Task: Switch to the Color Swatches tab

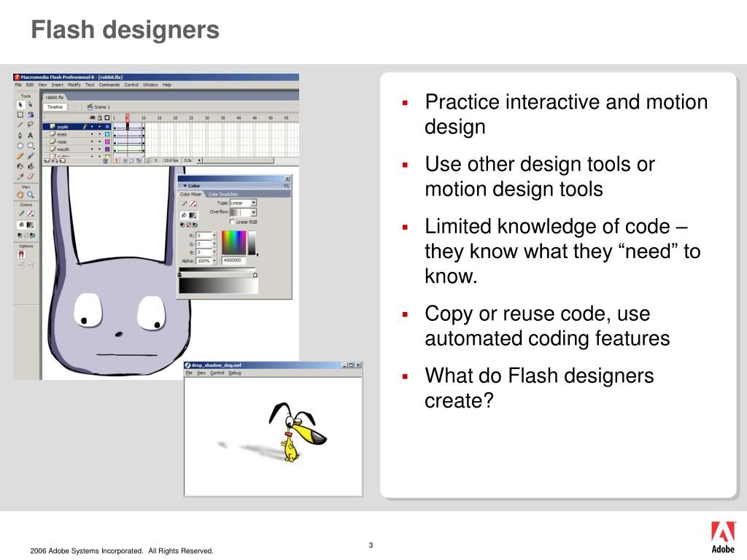Action: 223,194
